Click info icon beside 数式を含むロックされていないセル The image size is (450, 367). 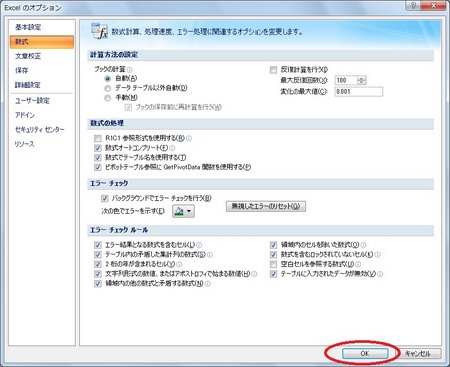[x=378, y=255]
